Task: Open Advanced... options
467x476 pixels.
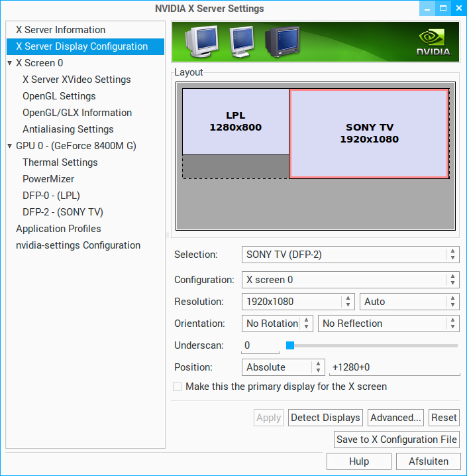Action: pos(395,418)
